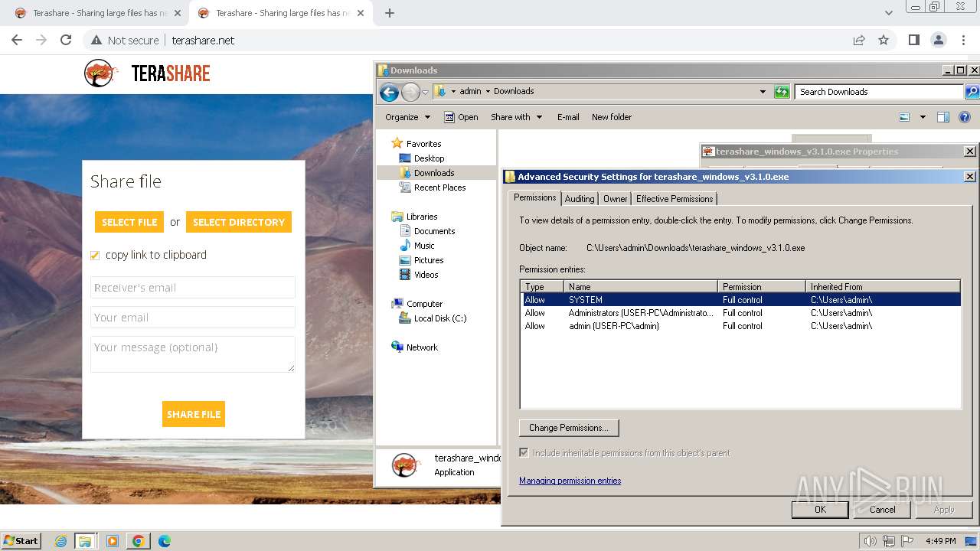Click the Action Center flag tray icon
Viewport: 980px width, 551px height.
tap(907, 541)
